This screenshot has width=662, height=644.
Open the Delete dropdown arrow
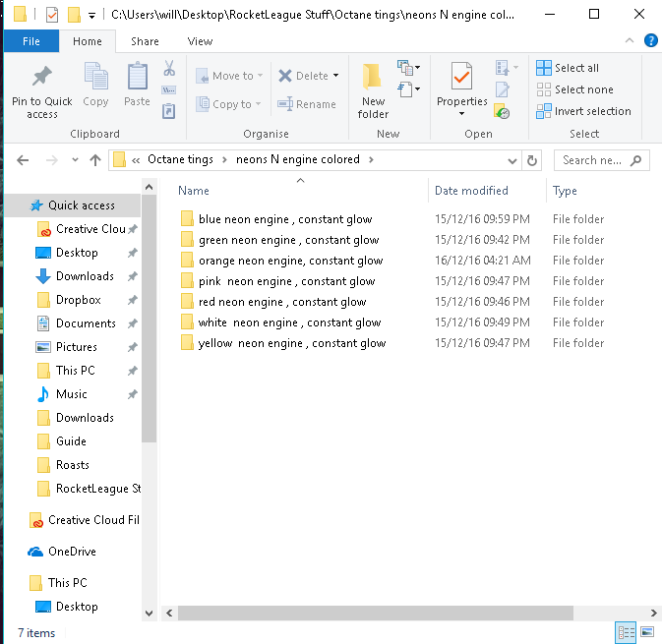[336, 76]
